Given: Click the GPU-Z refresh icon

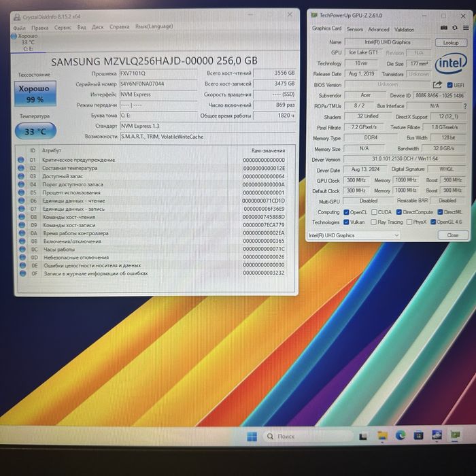Looking at the screenshot, I should 454,28.
